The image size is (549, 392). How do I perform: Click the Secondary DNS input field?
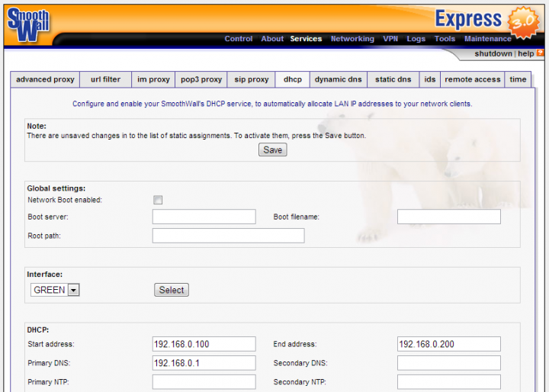[x=449, y=363]
